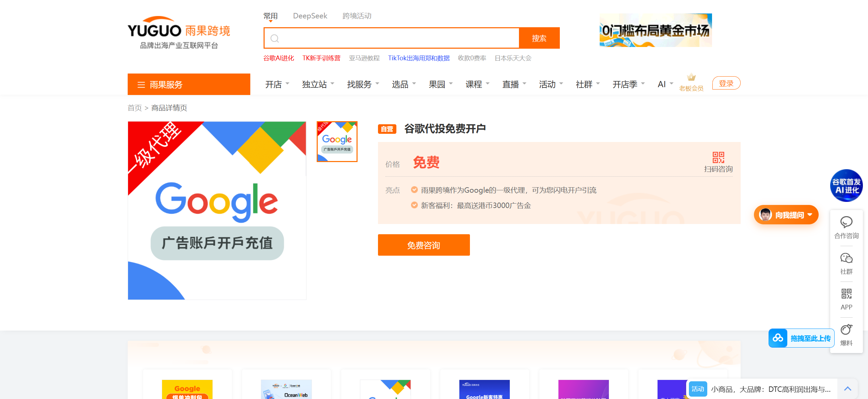Select the 常用 search tab
Screen dimensions: 868x399
[271, 16]
